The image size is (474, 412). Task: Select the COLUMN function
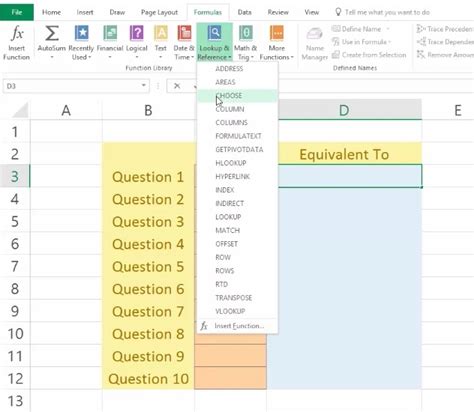(x=237, y=109)
